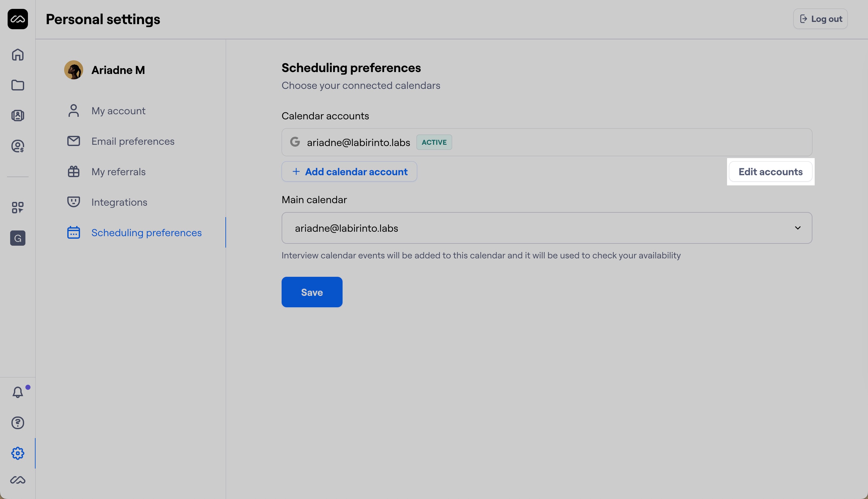Select Scheduling preferences menu item
The height and width of the screenshot is (499, 868).
(146, 233)
